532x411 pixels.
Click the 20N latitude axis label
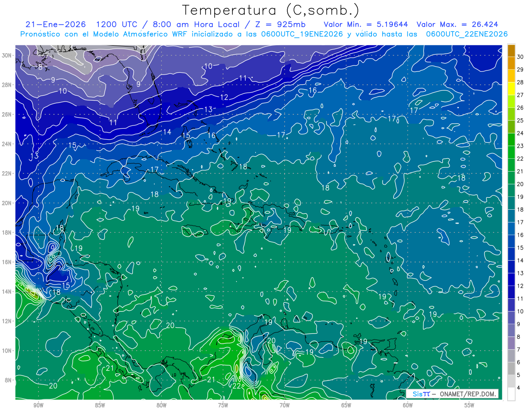[x=8, y=203]
